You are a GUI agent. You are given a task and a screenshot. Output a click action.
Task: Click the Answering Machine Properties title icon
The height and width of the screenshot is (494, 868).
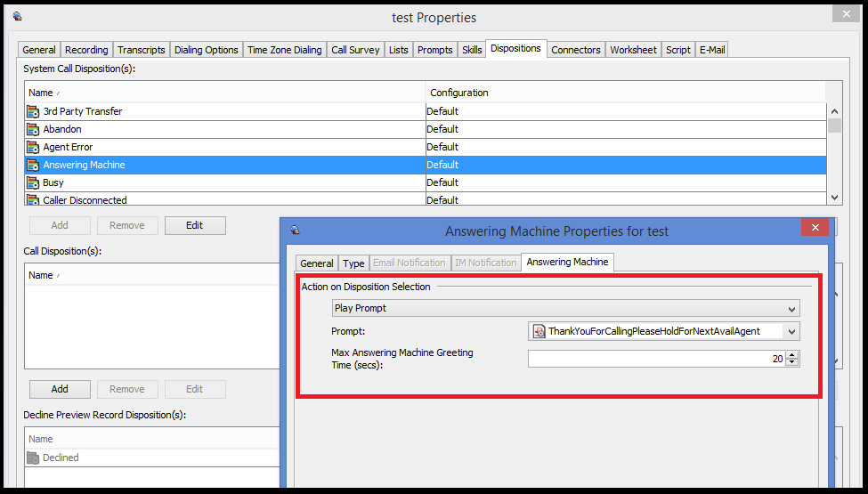click(x=295, y=230)
